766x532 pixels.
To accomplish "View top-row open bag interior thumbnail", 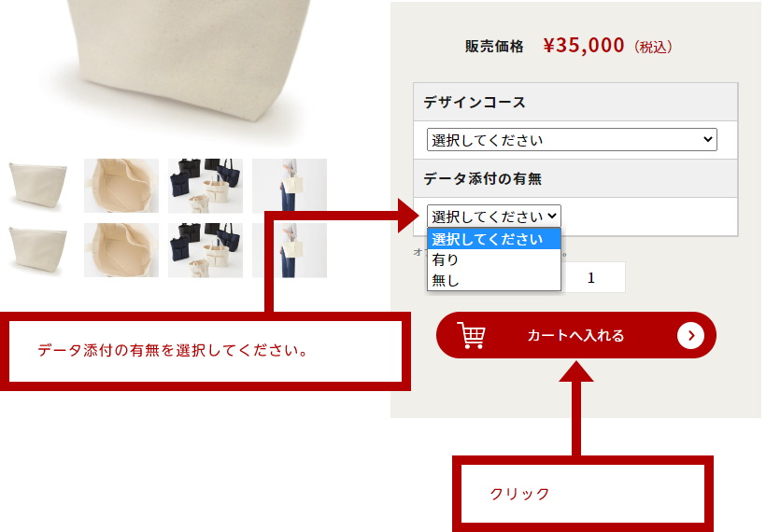I will pyautogui.click(x=121, y=186).
